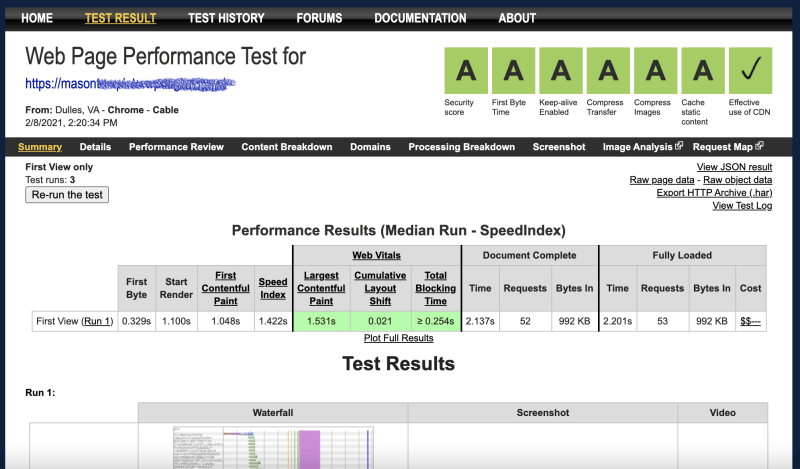Viewport: 800px width, 469px height.
Task: Click the 0.021 Cumulative Layout Shift value
Action: (380, 321)
